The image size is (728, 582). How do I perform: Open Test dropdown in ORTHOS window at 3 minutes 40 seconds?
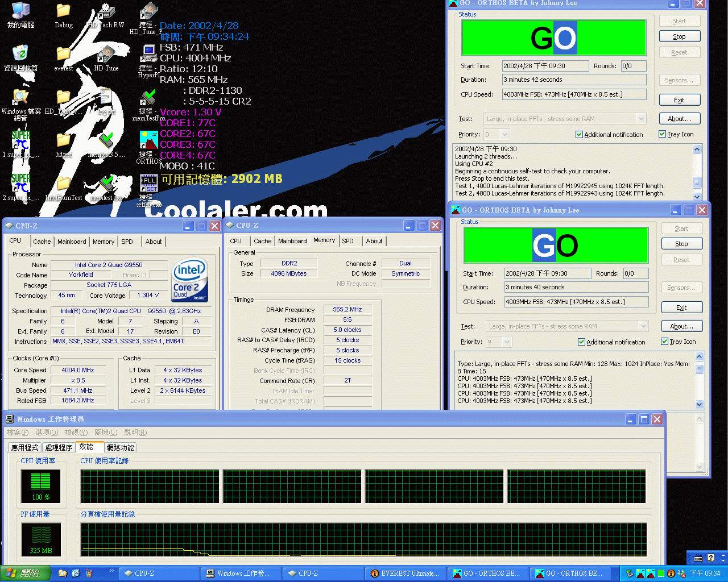pos(643,326)
